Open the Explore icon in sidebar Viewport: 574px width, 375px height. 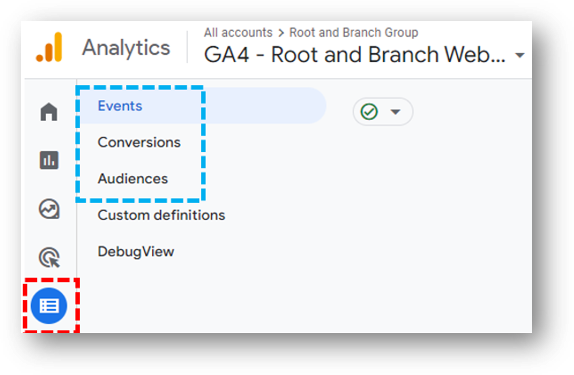[49, 209]
